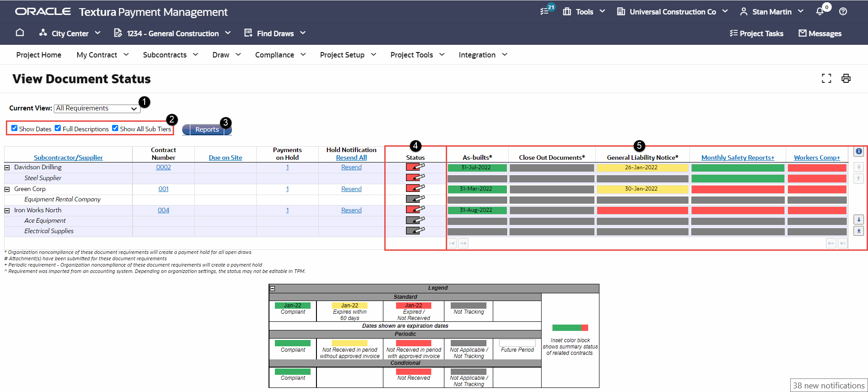Jump to top row arrow beside grid
Image resolution: width=868 pixels, height=392 pixels.
pyautogui.click(x=859, y=167)
